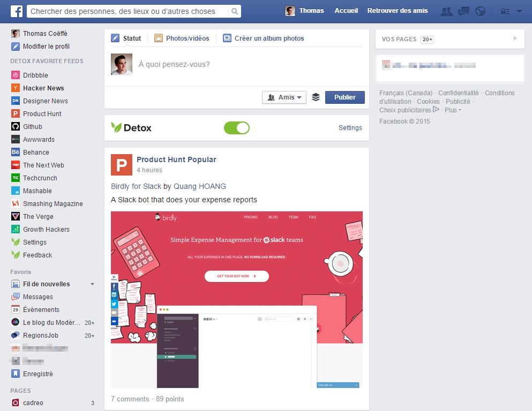Open Thomas profile from top bar
Screen dimensions: 532x411
304,11
